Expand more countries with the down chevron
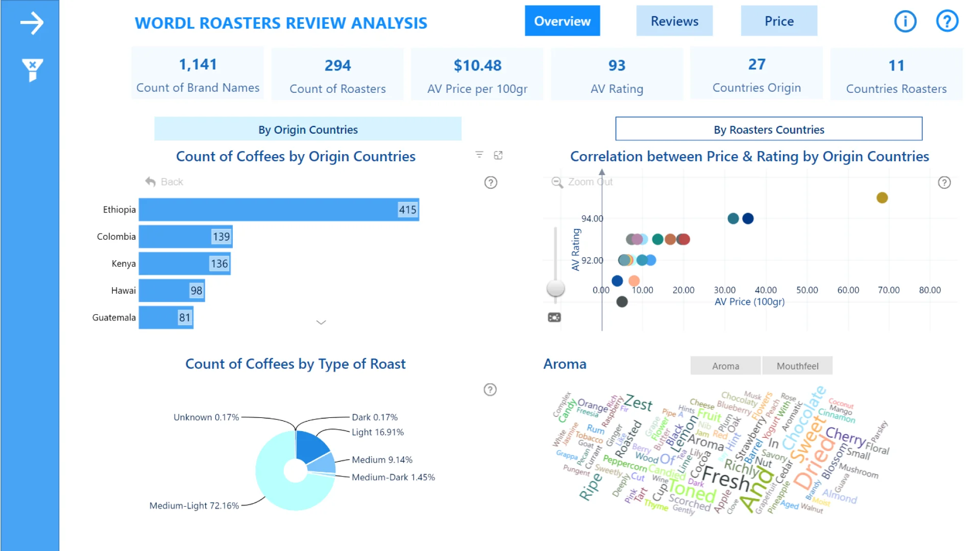The width and height of the screenshot is (980, 551). (321, 322)
